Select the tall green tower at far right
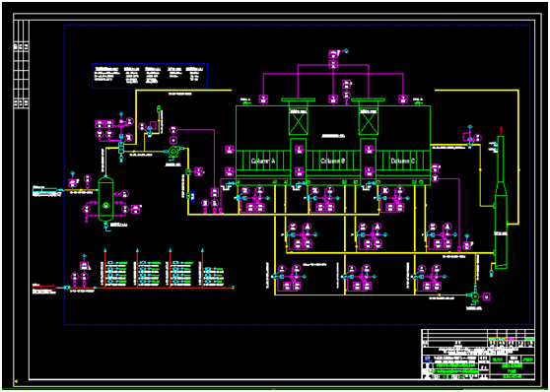 click(x=501, y=203)
